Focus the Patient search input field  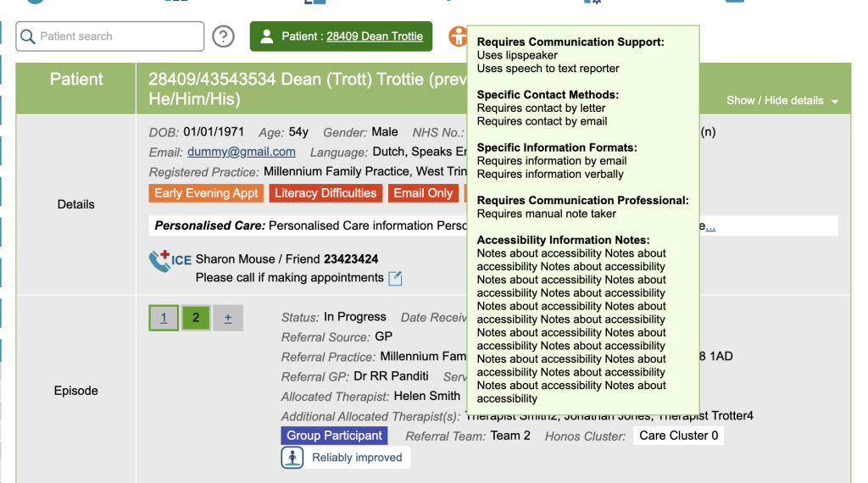[119, 36]
